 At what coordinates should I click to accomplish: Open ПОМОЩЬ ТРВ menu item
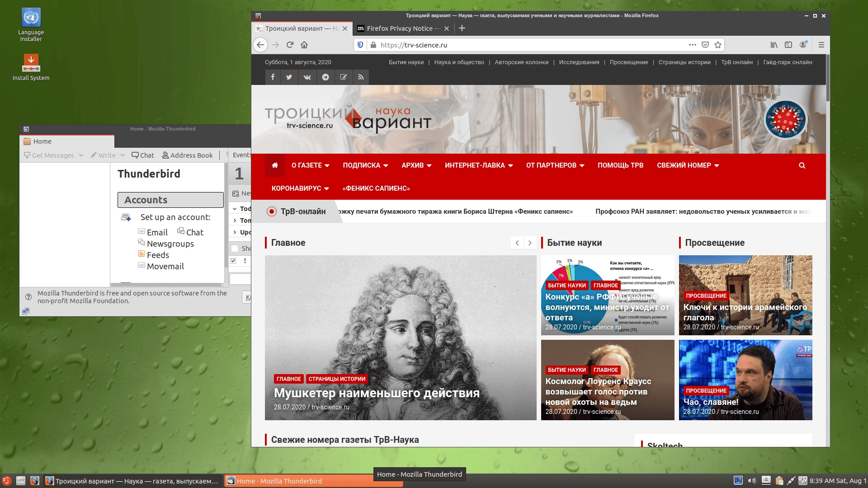tap(620, 165)
